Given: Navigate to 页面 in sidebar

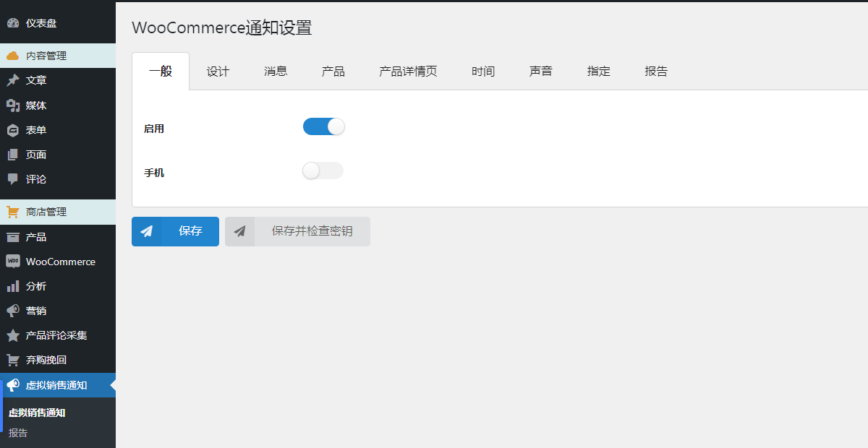Looking at the screenshot, I should point(58,155).
